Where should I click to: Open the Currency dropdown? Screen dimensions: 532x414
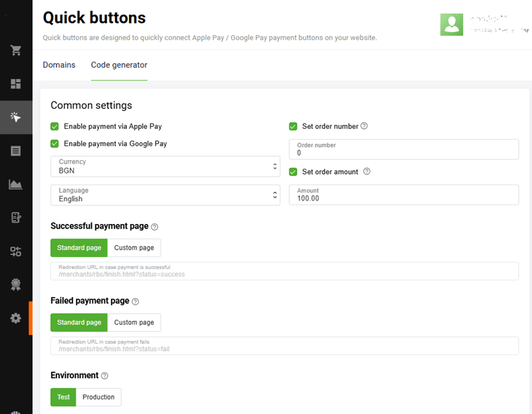coord(165,166)
